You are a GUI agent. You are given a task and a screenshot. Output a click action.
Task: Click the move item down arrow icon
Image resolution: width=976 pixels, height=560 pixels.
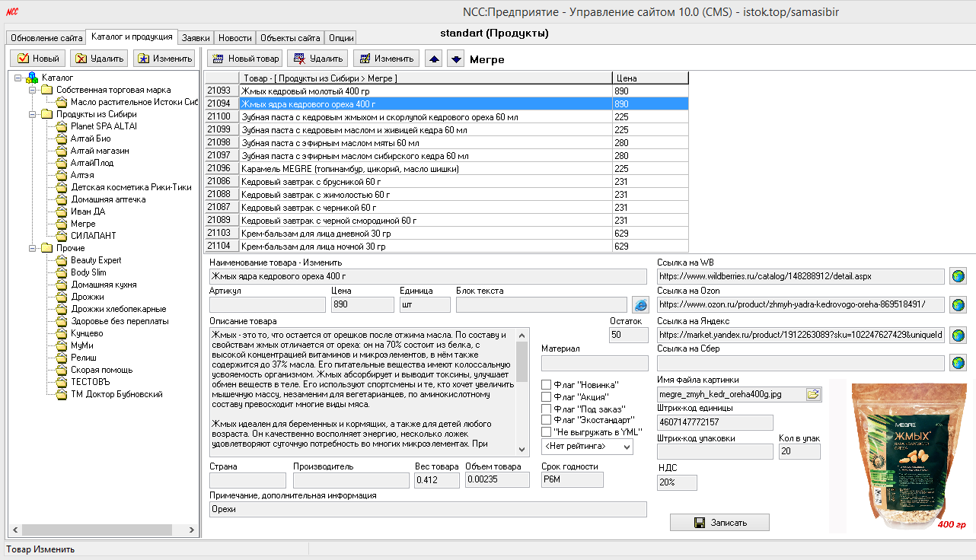coord(455,59)
